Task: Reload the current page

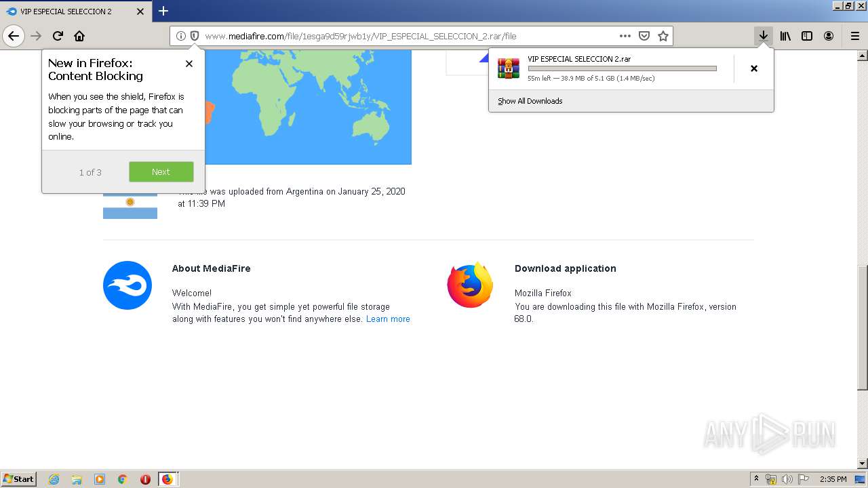Action: [x=58, y=36]
